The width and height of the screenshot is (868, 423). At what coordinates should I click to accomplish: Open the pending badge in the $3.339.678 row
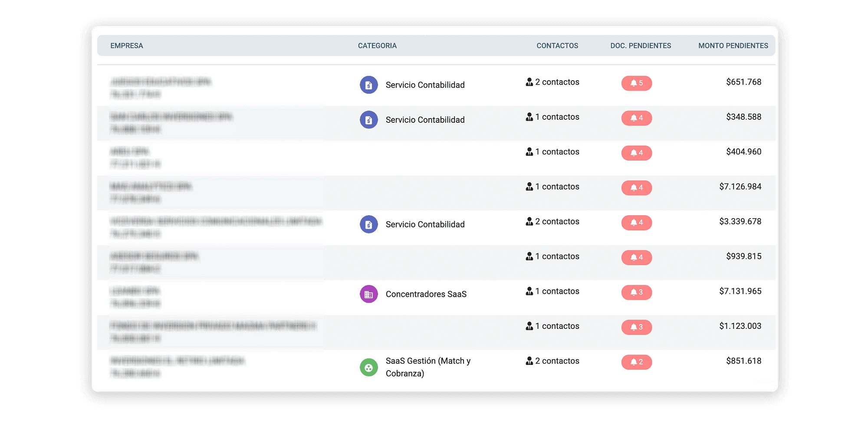click(637, 223)
